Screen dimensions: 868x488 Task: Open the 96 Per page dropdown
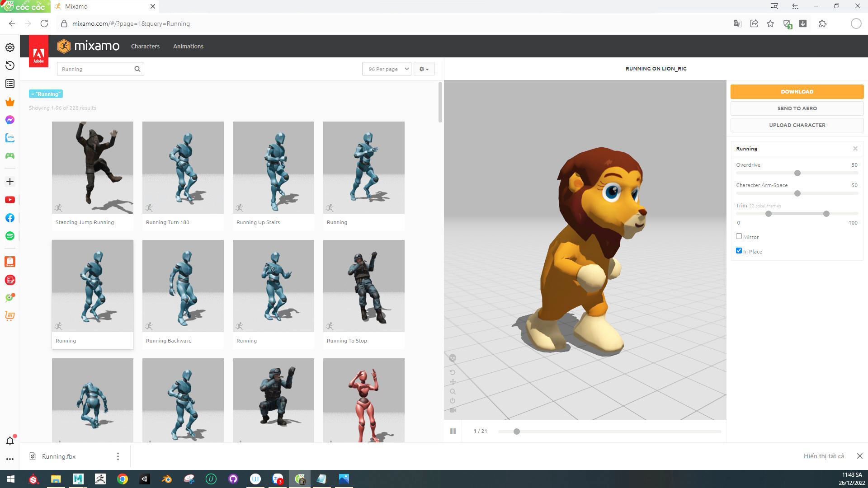[x=387, y=69]
